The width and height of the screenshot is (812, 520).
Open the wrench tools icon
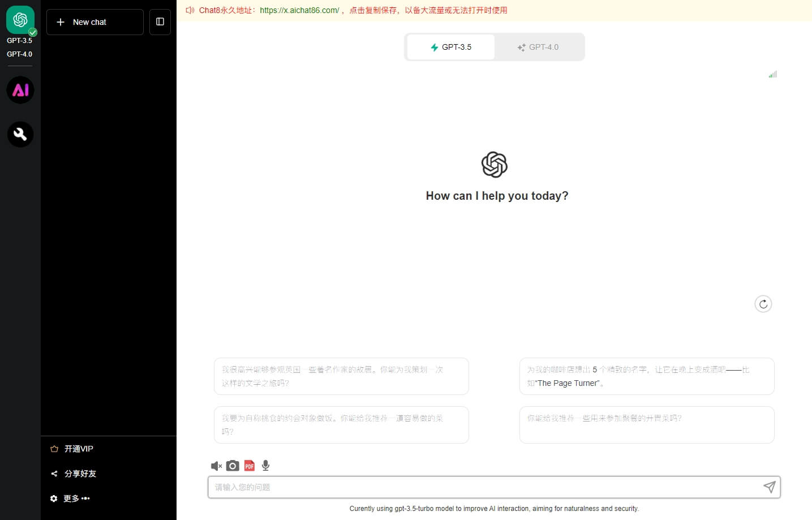(20, 134)
